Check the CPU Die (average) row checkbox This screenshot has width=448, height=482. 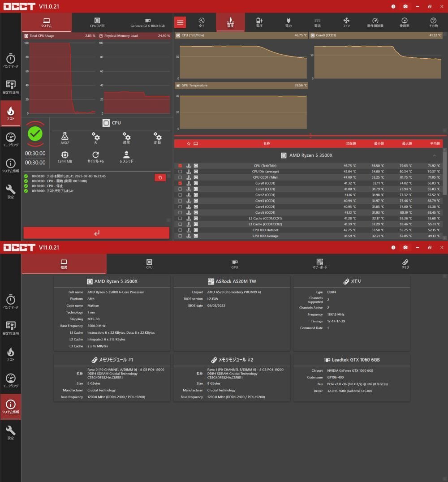(x=180, y=172)
